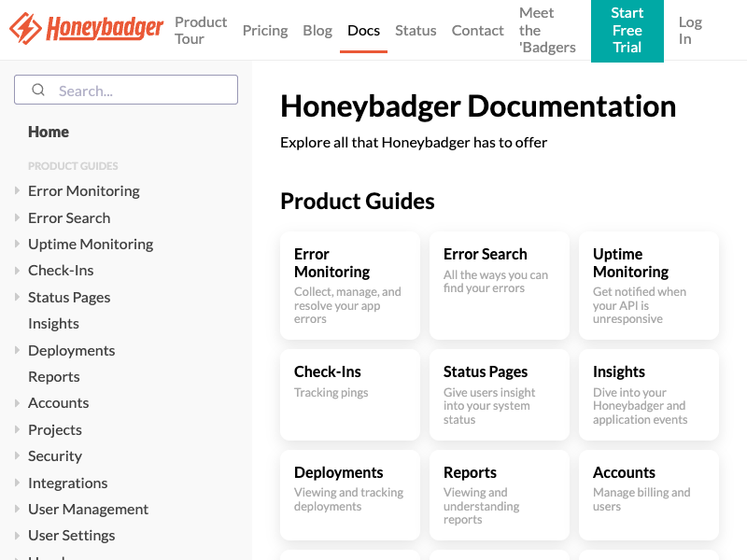Expand Accounts sidebar arrow

point(17,403)
